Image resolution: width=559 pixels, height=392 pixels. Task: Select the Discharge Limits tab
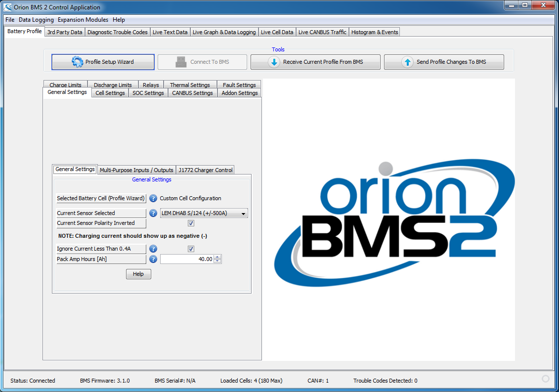pyautogui.click(x=113, y=85)
